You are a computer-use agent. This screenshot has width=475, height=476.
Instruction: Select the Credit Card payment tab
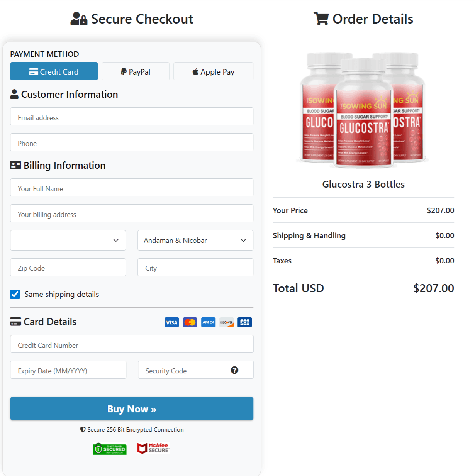click(x=54, y=71)
